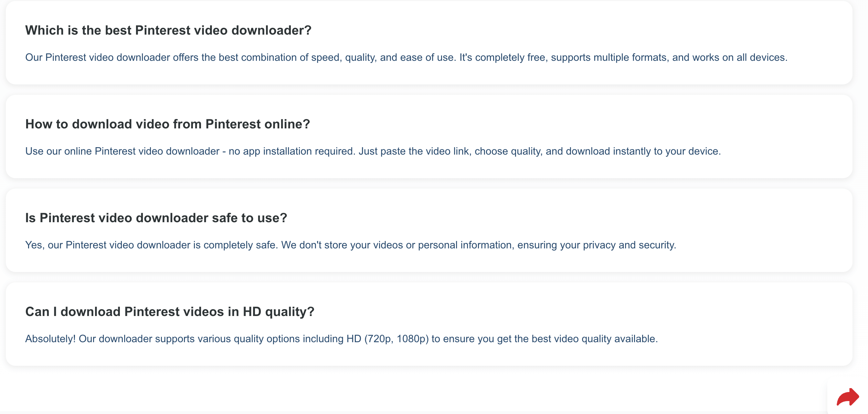
Task: Select the answer starting 'Absolutely! Our downloader supports'
Action: tap(341, 339)
